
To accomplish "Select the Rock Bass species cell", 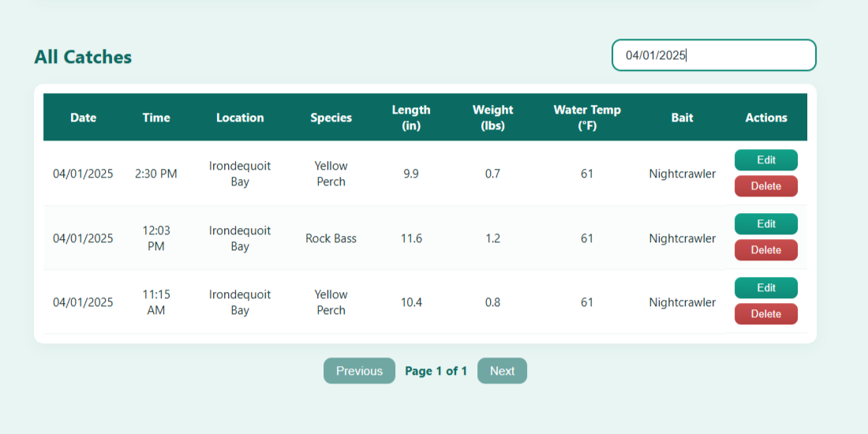I will click(331, 238).
